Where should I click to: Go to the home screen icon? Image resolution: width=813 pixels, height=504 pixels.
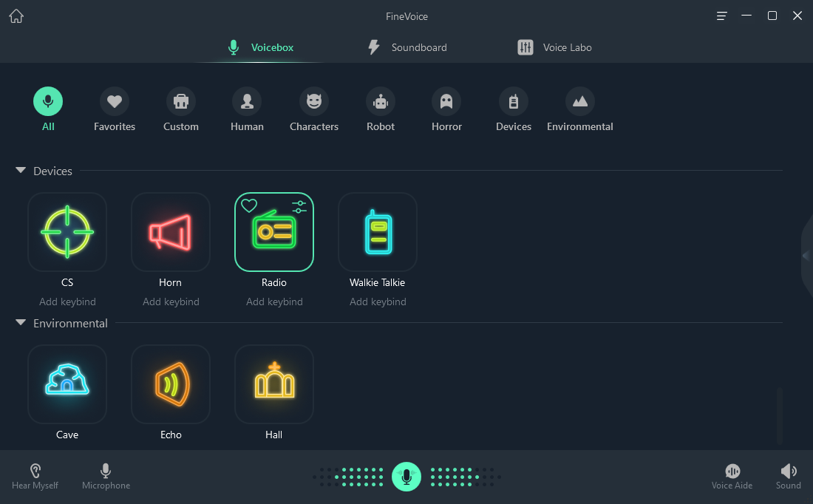[16, 16]
